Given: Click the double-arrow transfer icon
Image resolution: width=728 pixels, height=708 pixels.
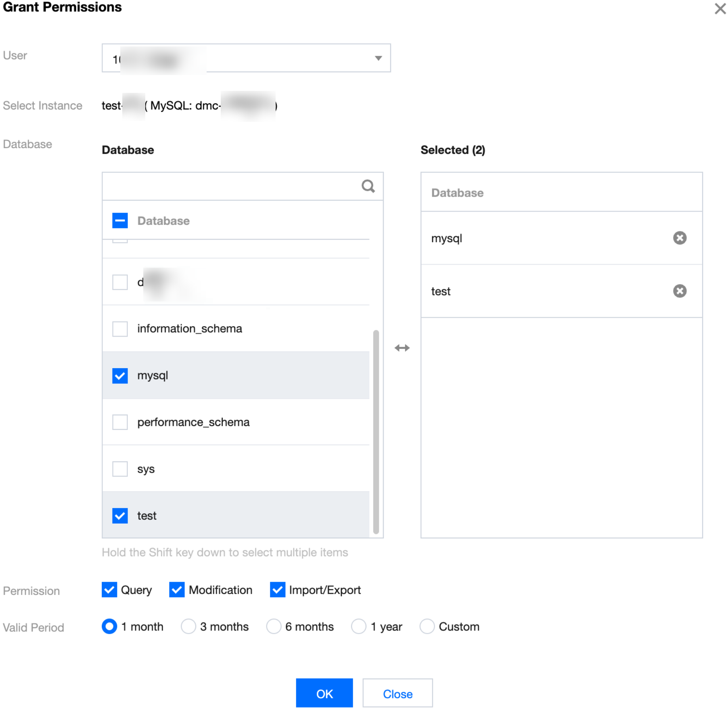Looking at the screenshot, I should tap(402, 348).
